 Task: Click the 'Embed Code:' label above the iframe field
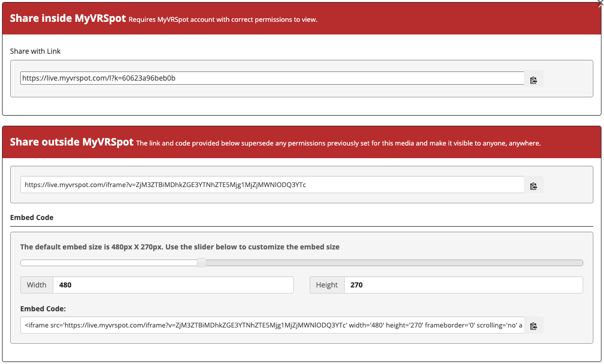[x=43, y=309]
